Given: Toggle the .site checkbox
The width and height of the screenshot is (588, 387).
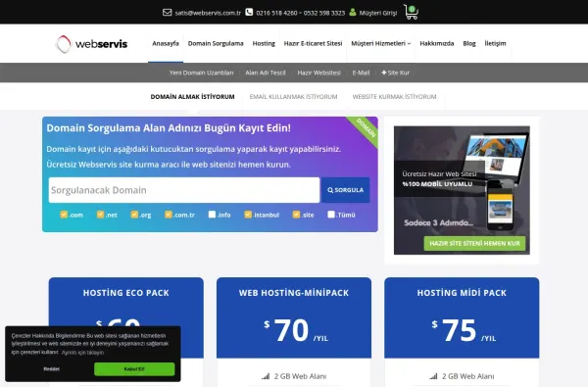Looking at the screenshot, I should (296, 215).
